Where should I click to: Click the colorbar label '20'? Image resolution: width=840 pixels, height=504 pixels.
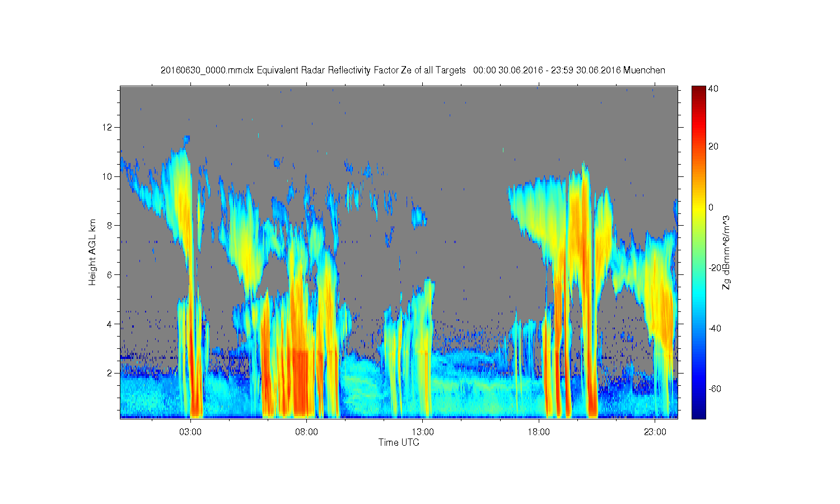point(713,147)
